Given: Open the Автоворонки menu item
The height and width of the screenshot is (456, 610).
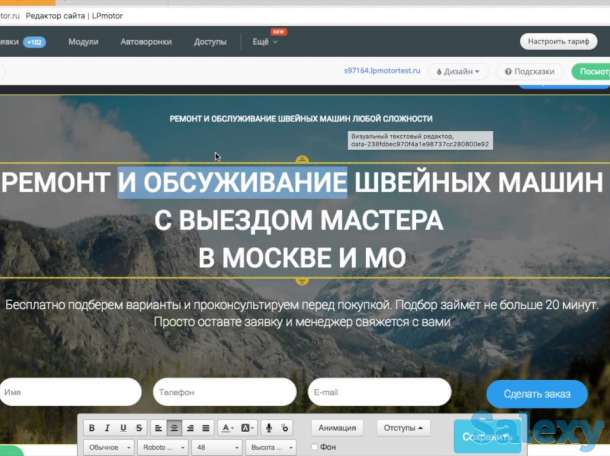Looking at the screenshot, I should (146, 42).
